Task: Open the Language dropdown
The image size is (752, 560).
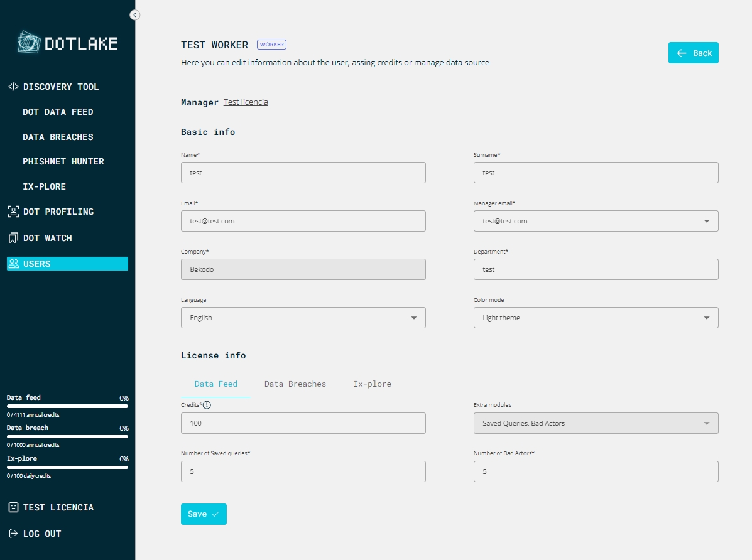Action: pos(413,318)
